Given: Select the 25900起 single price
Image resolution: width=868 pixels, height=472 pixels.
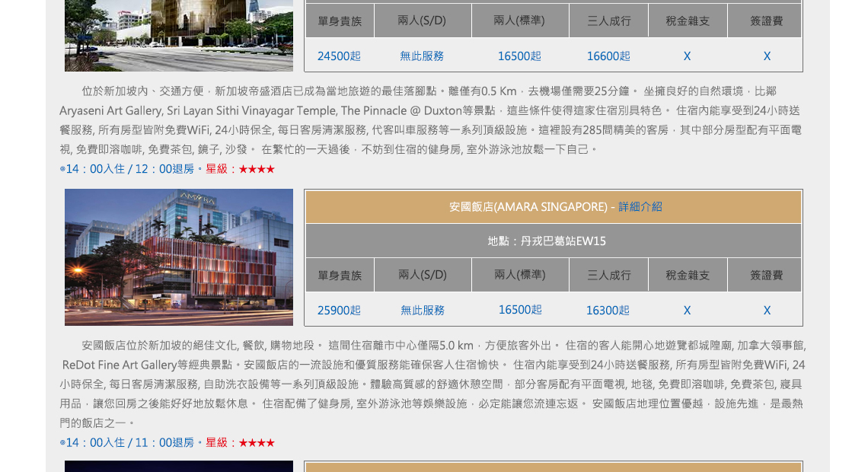Looking at the screenshot, I should 339,311.
